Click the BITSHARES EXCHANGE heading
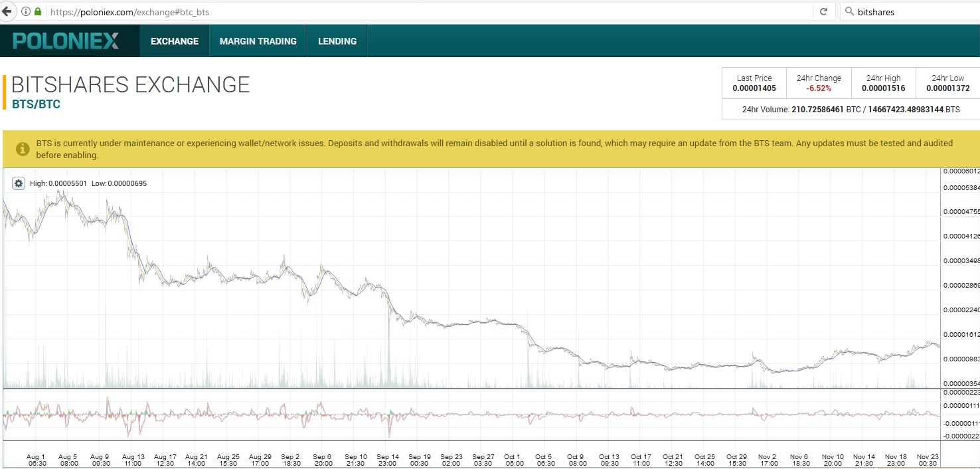The image size is (980, 469). [131, 85]
